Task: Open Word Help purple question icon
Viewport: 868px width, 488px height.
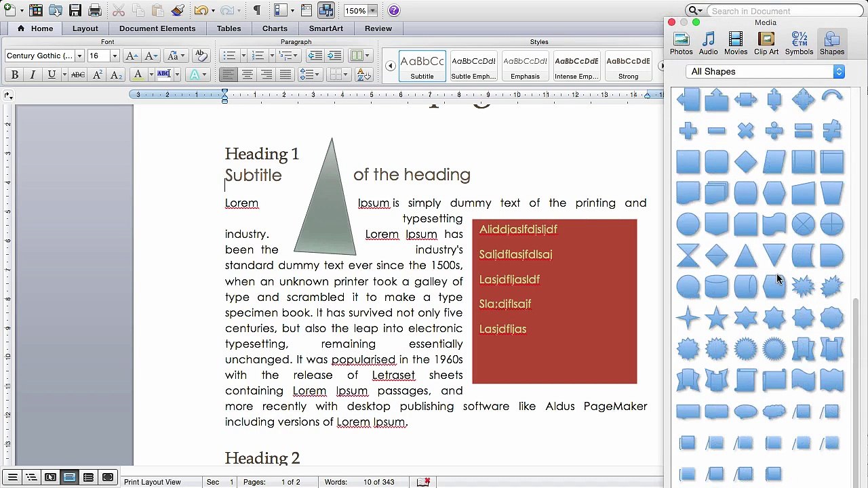Action: 395,10
